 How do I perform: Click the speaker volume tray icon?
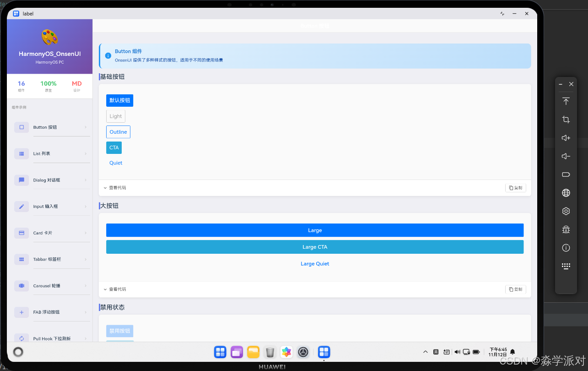pyautogui.click(x=457, y=352)
